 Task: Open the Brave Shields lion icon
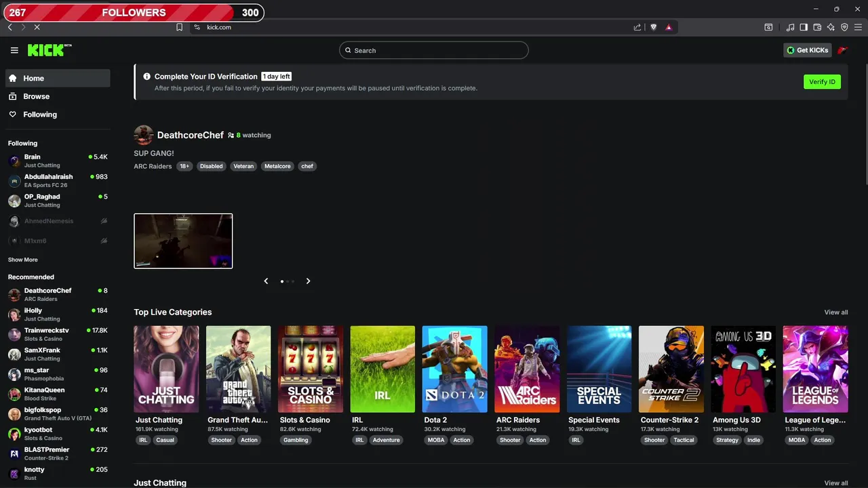tap(654, 27)
